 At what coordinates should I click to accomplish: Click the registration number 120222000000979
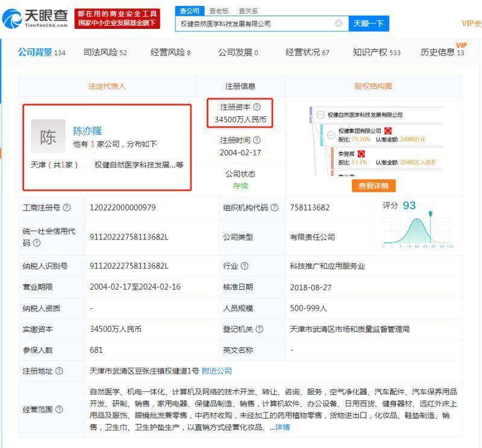point(123,208)
